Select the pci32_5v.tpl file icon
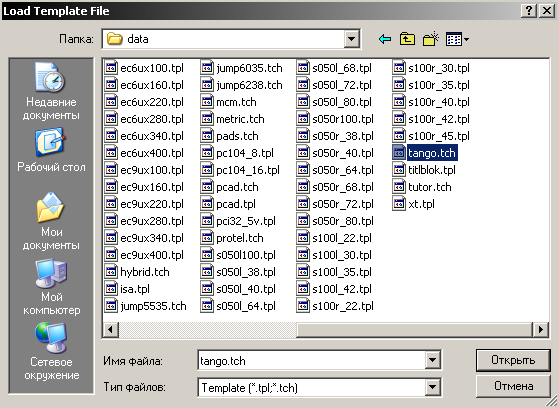Viewport: 559px width, 408px height. [207, 221]
